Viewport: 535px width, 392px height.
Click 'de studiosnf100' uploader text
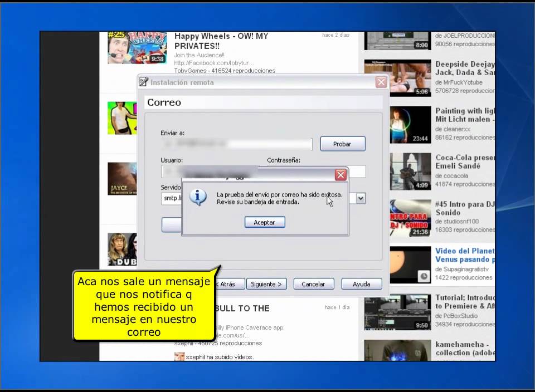coord(457,222)
